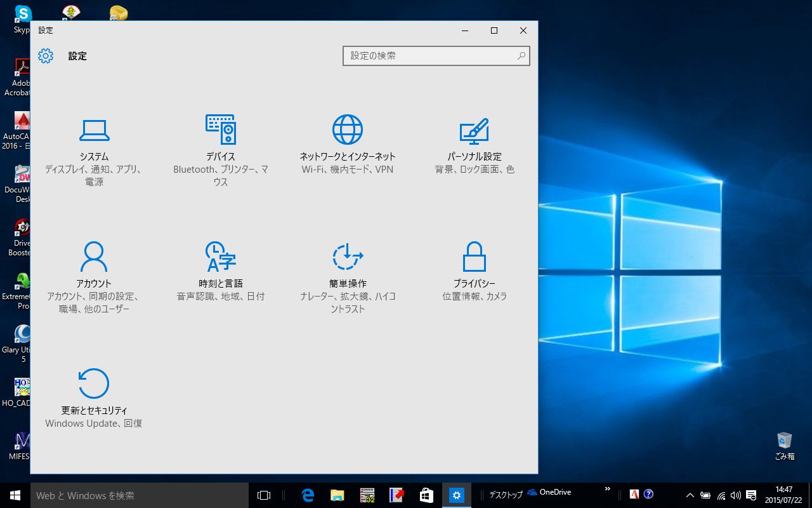Open 簡単操作 (Ease of Access) icon
This screenshot has height=508, width=812.
[348, 257]
